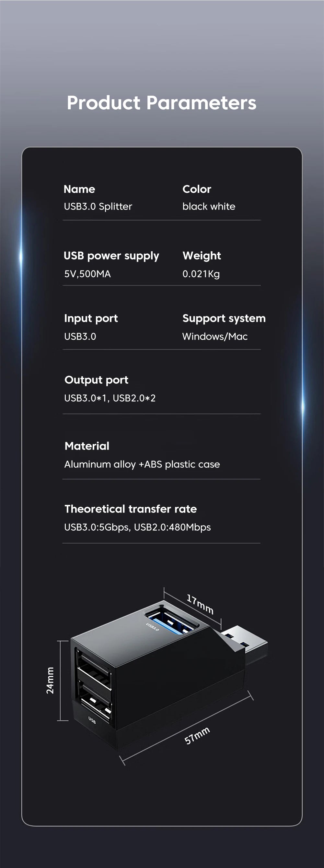The width and height of the screenshot is (324, 868).
Task: Click the Name label
Action: tap(79, 189)
